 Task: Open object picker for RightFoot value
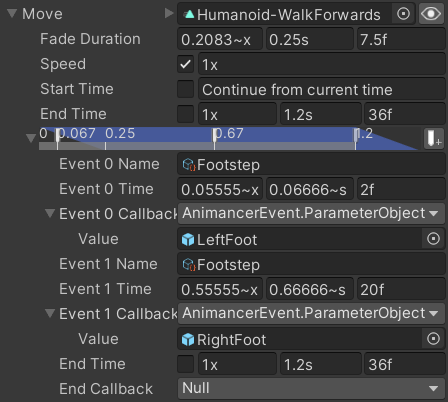tap(433, 339)
